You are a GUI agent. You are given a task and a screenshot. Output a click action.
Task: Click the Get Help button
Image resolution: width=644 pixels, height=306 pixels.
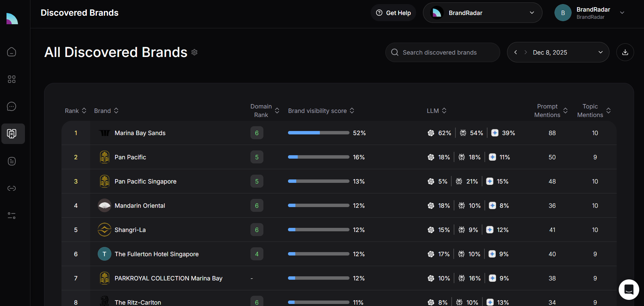(x=393, y=13)
